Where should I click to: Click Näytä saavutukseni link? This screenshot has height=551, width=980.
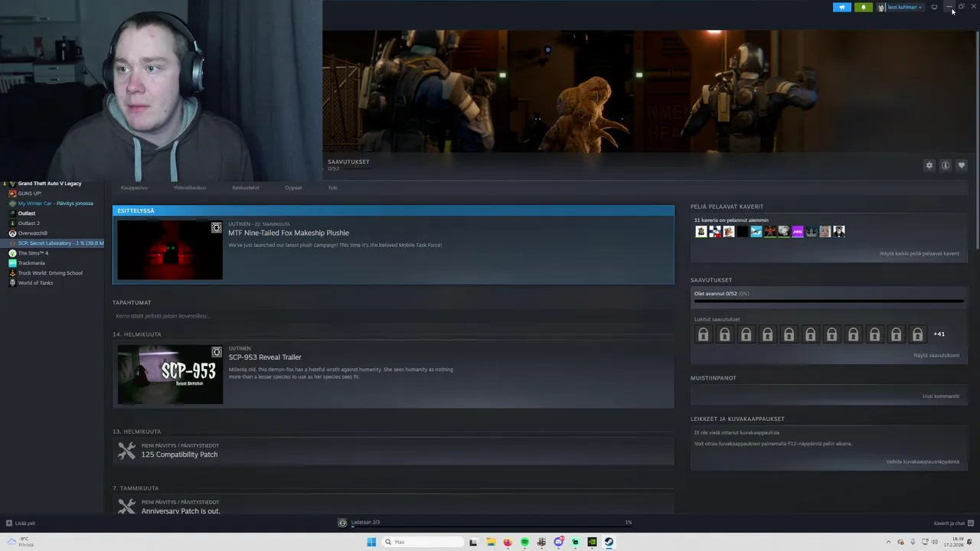[x=936, y=355]
